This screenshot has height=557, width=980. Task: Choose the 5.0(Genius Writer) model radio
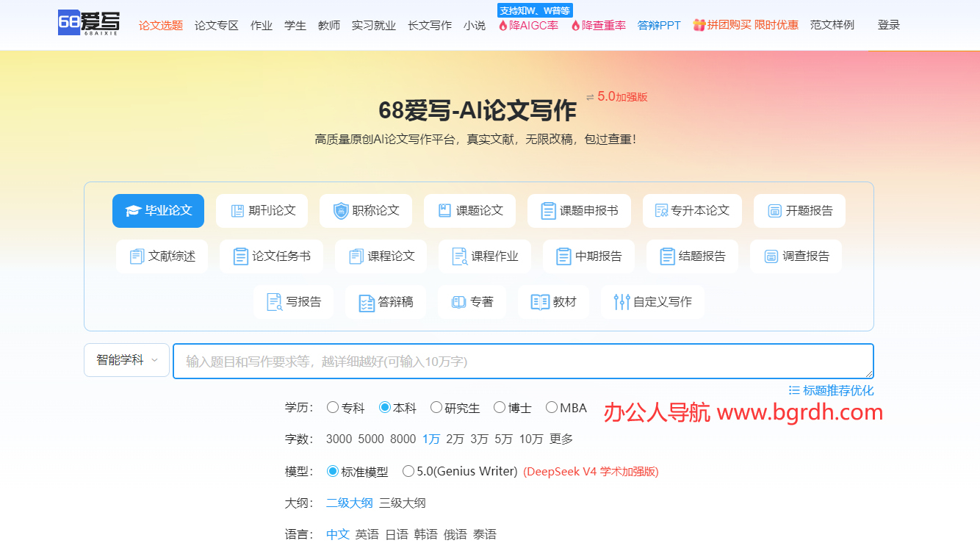(408, 471)
